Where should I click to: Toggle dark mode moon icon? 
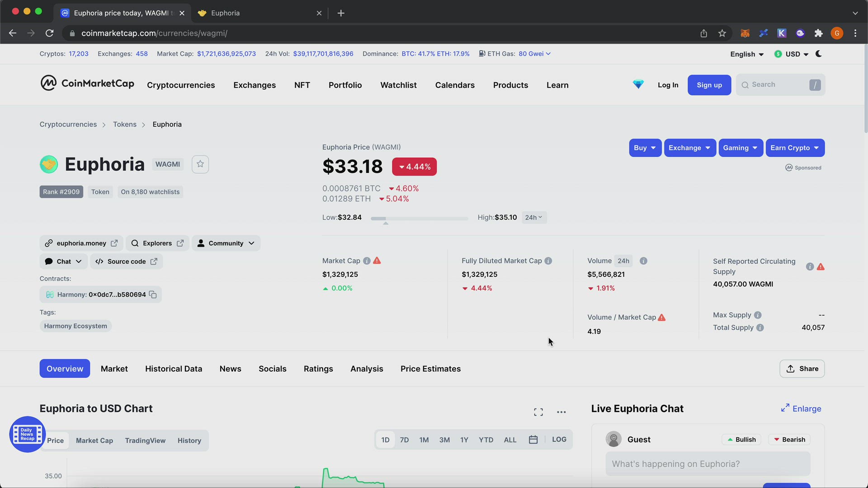(x=819, y=54)
